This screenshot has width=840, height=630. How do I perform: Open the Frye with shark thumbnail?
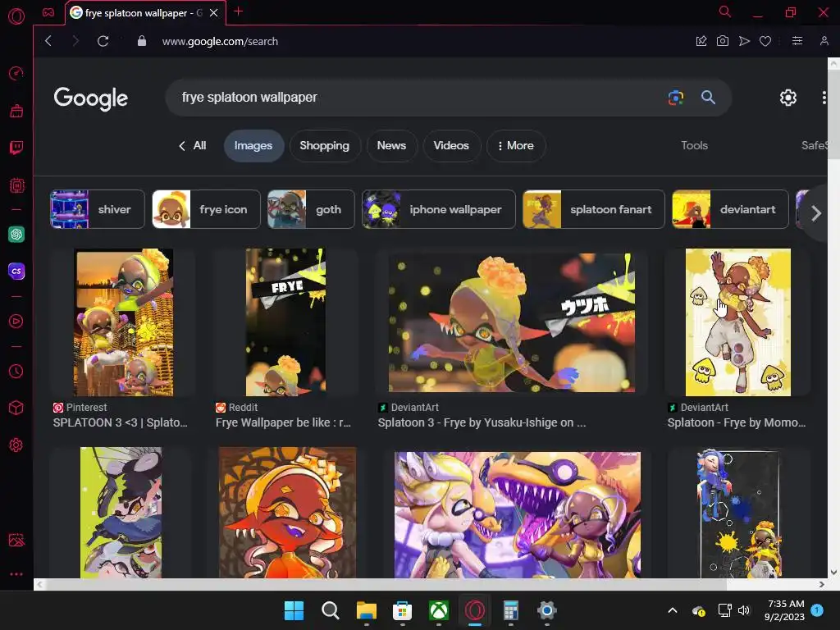tap(518, 515)
